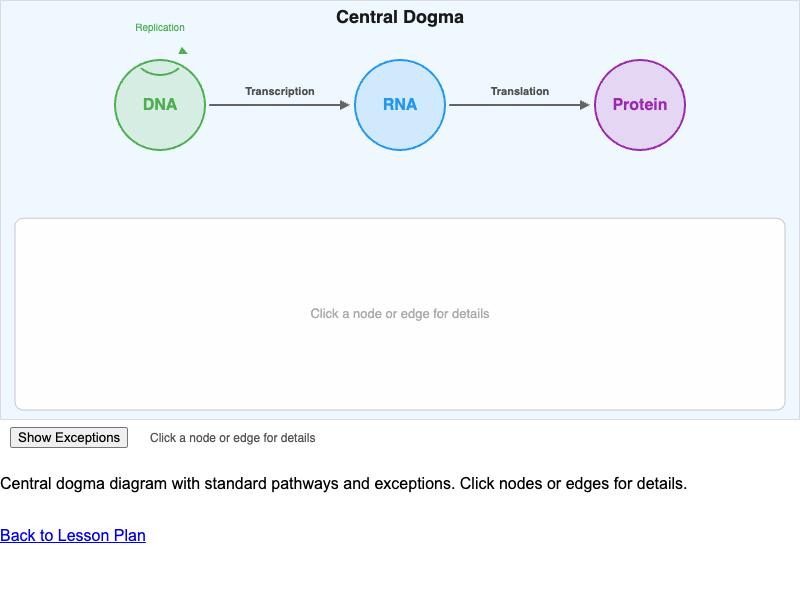Click the green Replication label
The image size is (800, 600).
[x=160, y=28]
